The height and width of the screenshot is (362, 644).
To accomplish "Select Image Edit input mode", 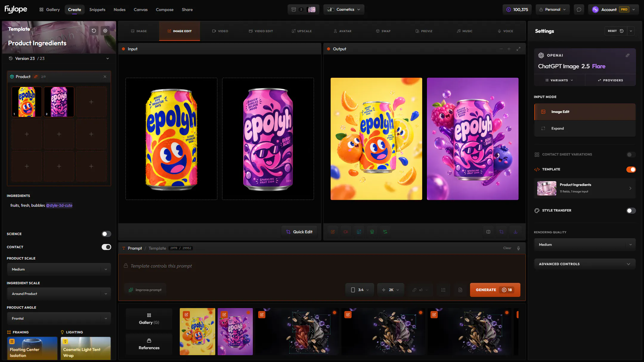I will 585,112.
